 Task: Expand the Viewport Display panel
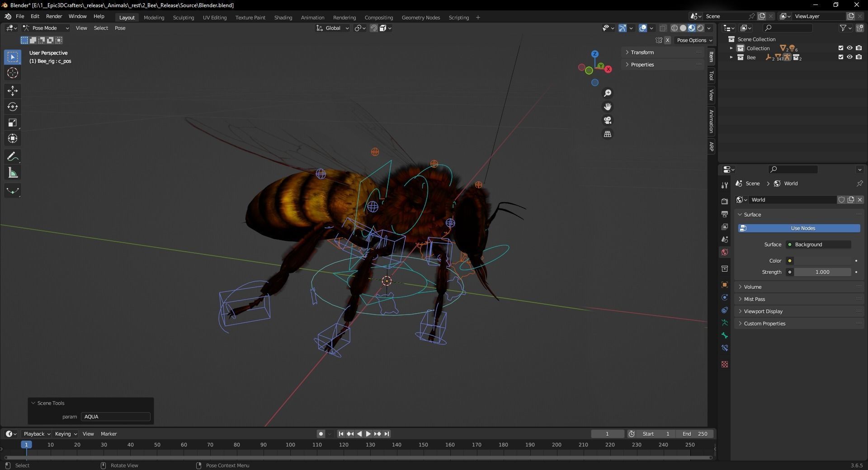click(799, 311)
